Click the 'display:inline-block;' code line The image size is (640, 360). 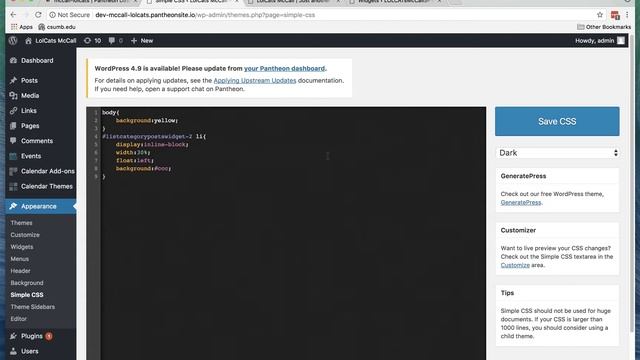click(152, 144)
